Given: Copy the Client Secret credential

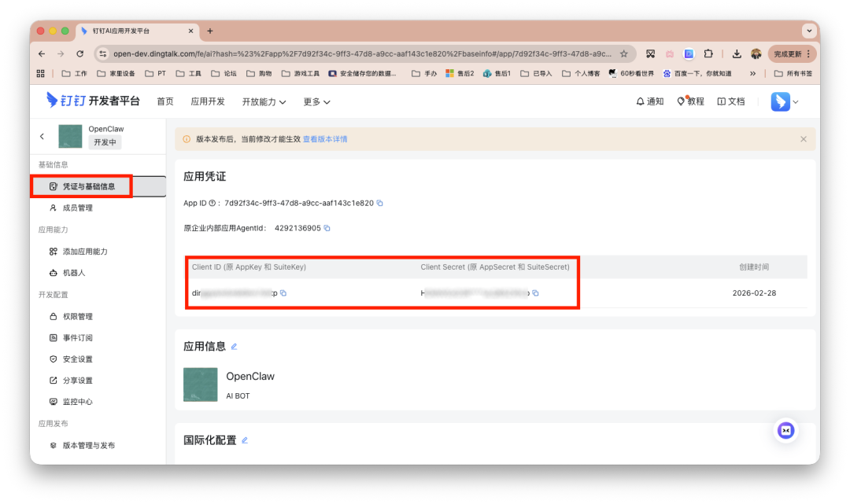Looking at the screenshot, I should tap(535, 292).
